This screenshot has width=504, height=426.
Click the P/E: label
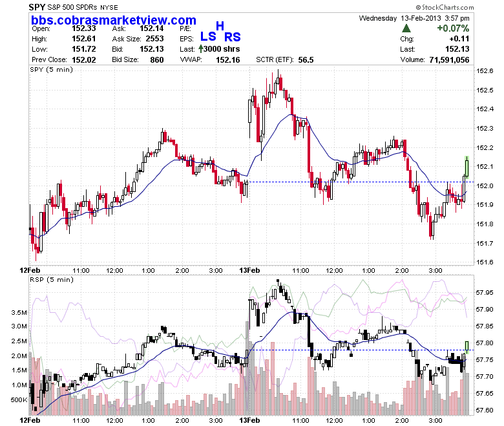click(x=185, y=28)
